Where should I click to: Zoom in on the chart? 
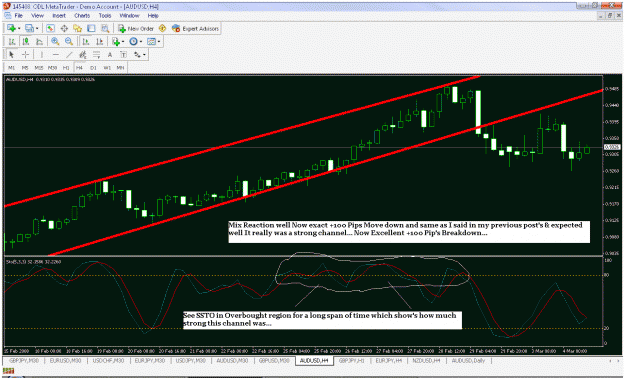(x=55, y=41)
